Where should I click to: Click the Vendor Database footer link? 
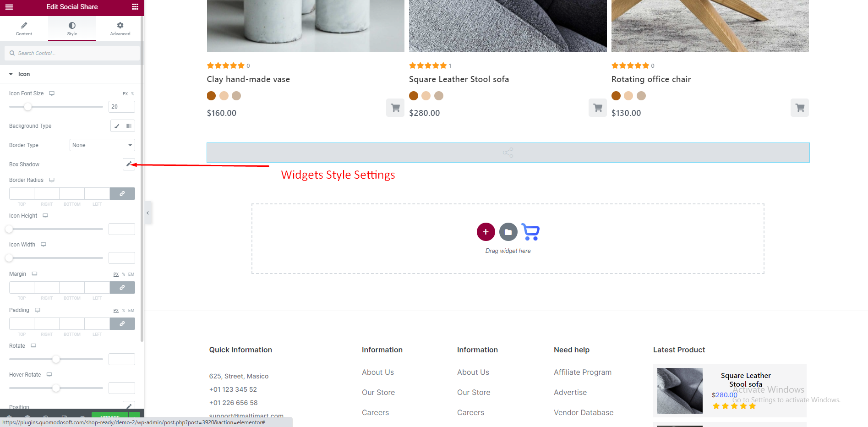pyautogui.click(x=583, y=413)
